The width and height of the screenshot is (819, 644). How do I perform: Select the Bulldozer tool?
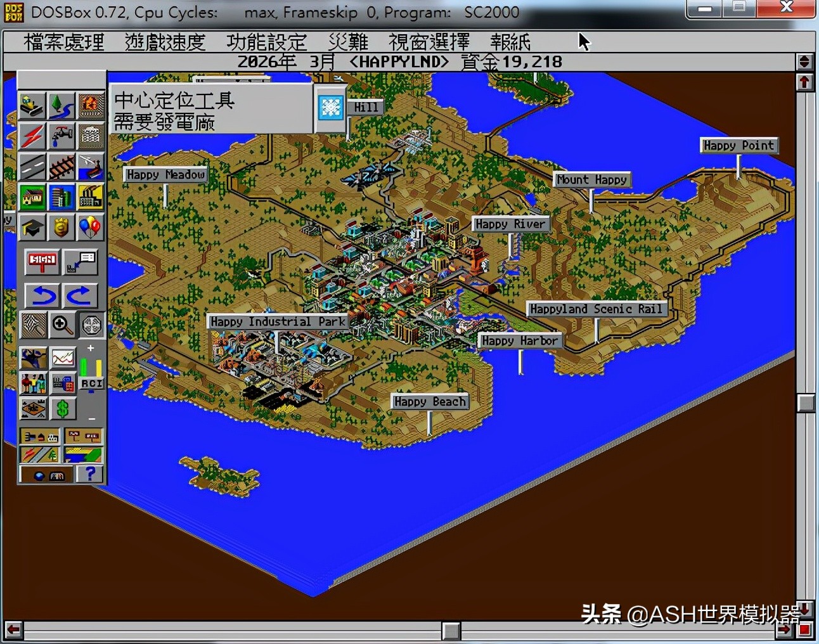(x=32, y=106)
